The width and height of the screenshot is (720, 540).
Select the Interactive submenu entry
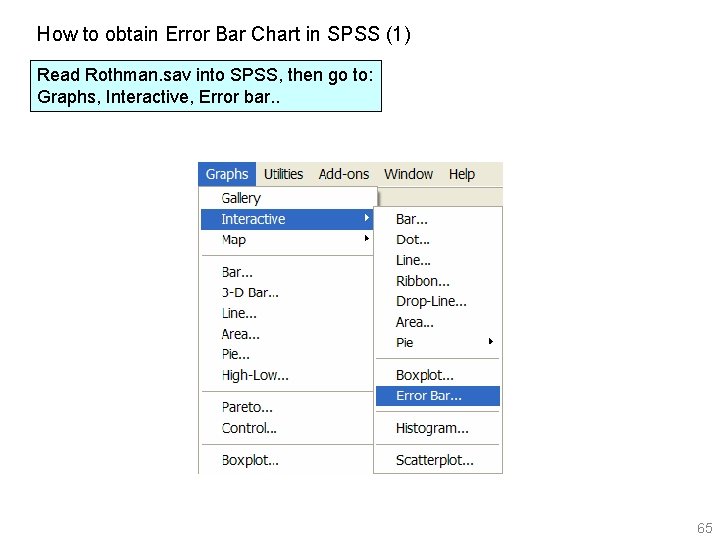287,219
